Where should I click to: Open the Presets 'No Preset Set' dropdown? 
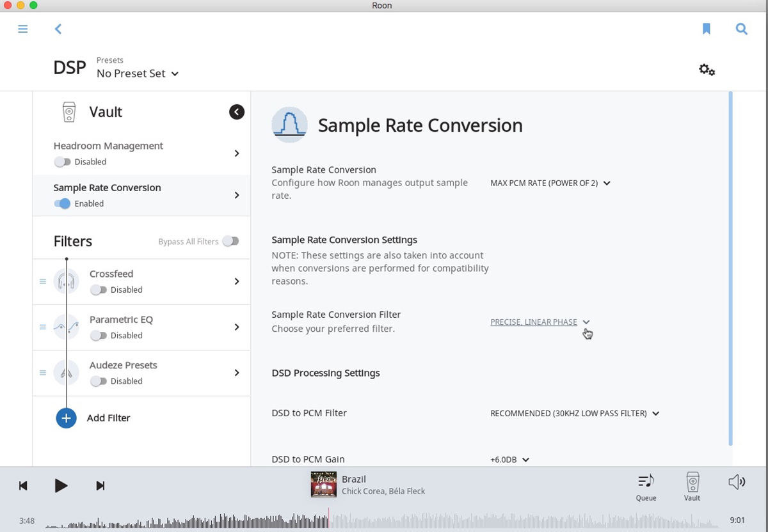coord(138,74)
